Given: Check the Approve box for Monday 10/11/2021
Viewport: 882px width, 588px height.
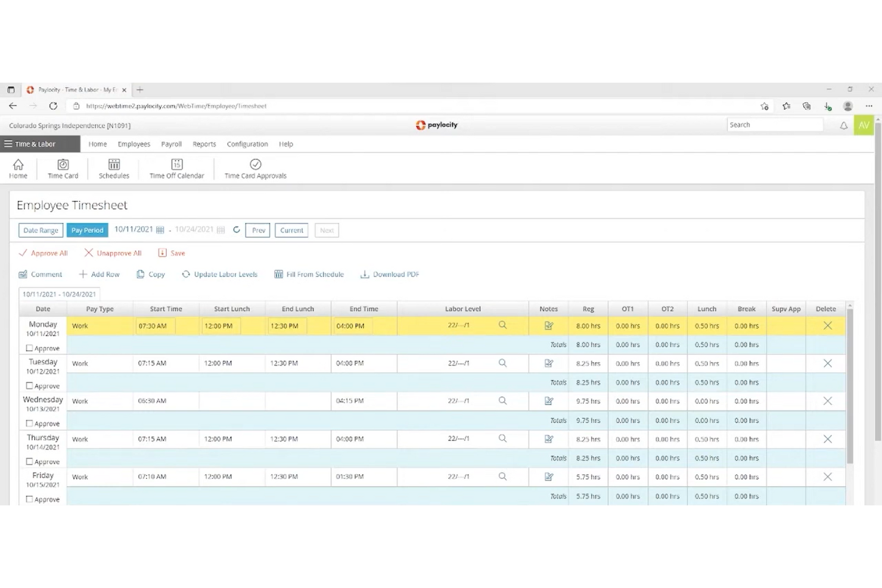Looking at the screenshot, I should pyautogui.click(x=29, y=348).
